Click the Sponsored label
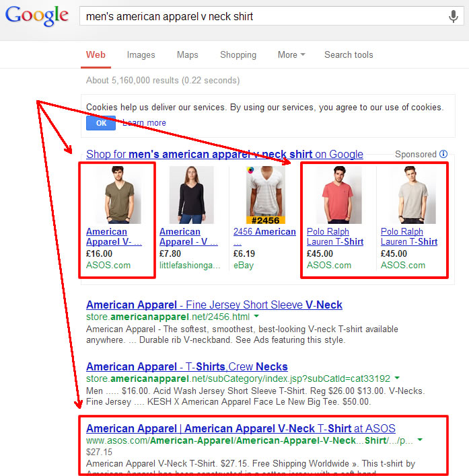 tap(416, 154)
